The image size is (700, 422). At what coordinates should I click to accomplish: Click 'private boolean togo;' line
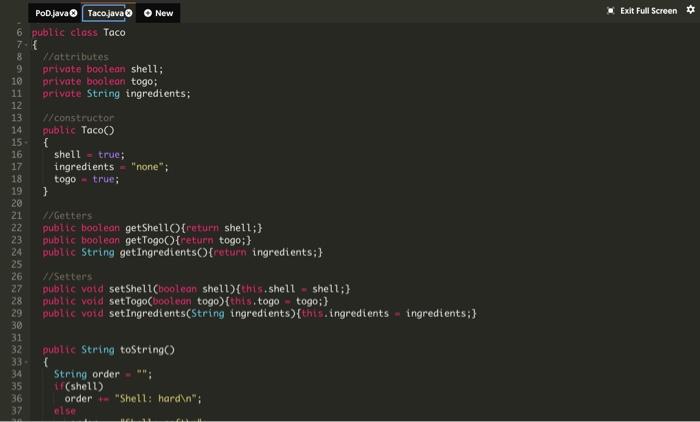pos(100,81)
